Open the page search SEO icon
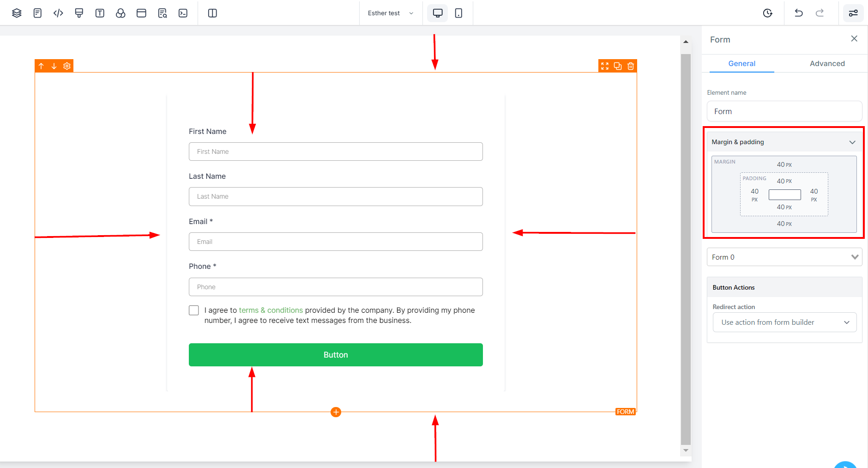The image size is (868, 468). point(162,13)
